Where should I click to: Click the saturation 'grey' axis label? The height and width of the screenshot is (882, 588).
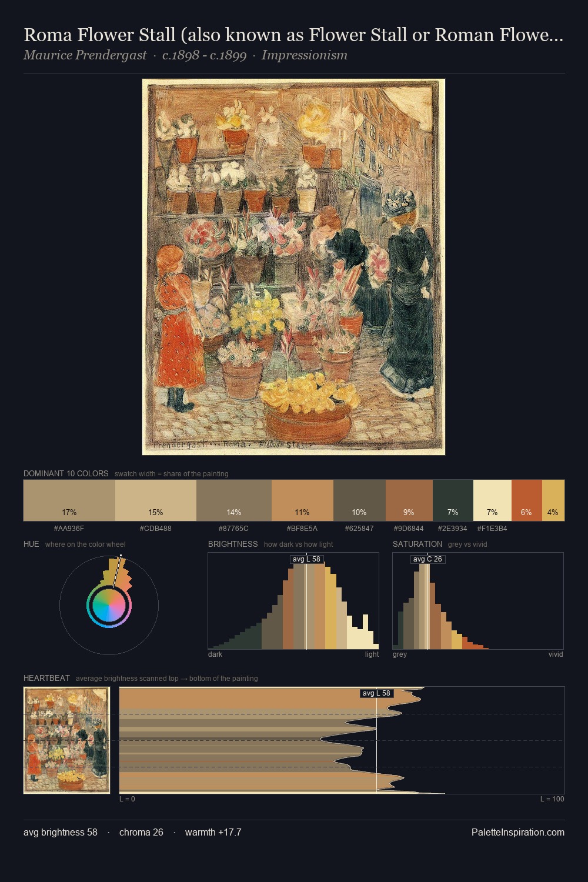pyautogui.click(x=400, y=654)
